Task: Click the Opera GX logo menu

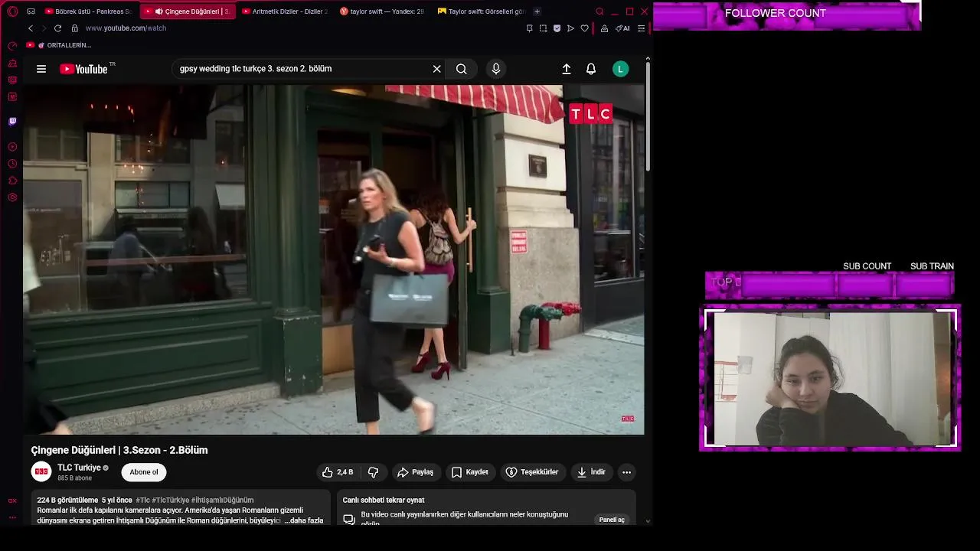Action: (x=12, y=11)
